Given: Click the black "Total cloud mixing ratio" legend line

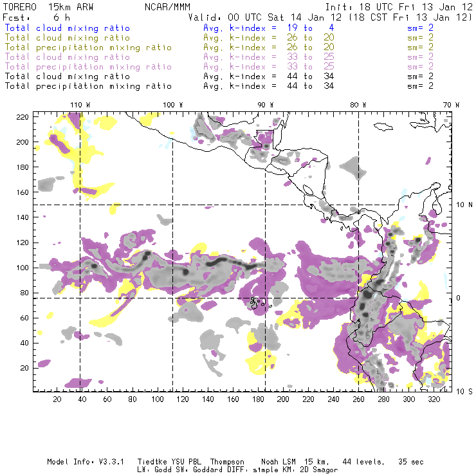Looking at the screenshot, I should coord(68,77).
